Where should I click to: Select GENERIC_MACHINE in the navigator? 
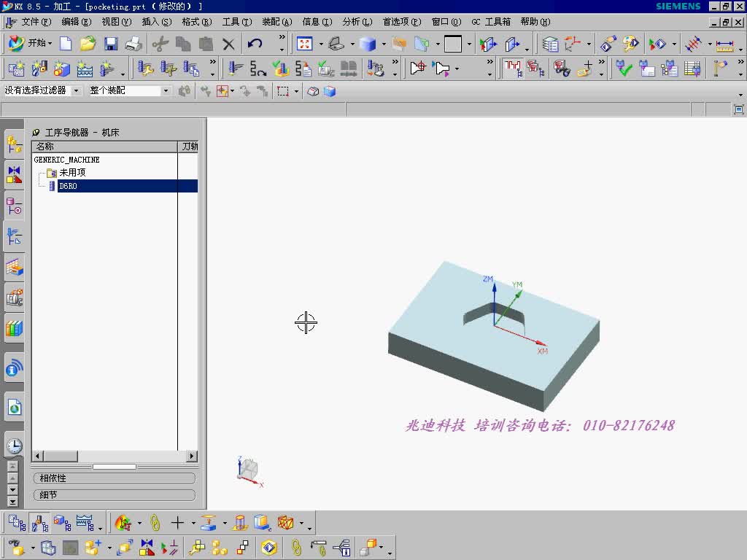point(66,160)
